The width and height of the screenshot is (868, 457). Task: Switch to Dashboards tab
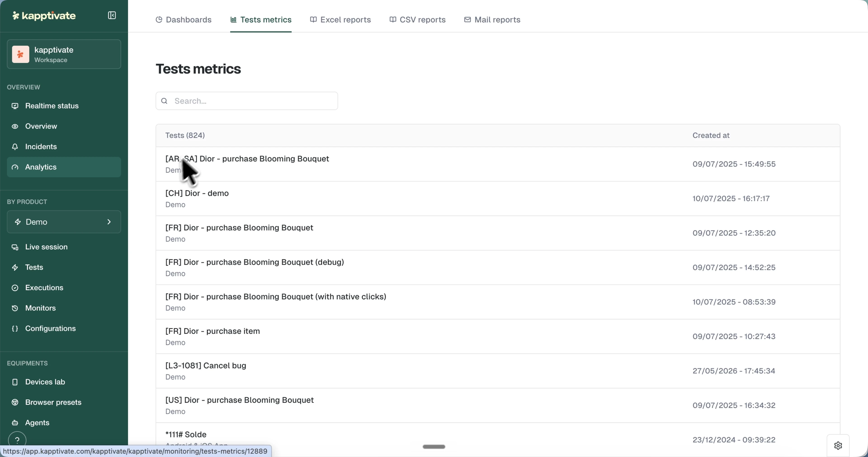184,19
